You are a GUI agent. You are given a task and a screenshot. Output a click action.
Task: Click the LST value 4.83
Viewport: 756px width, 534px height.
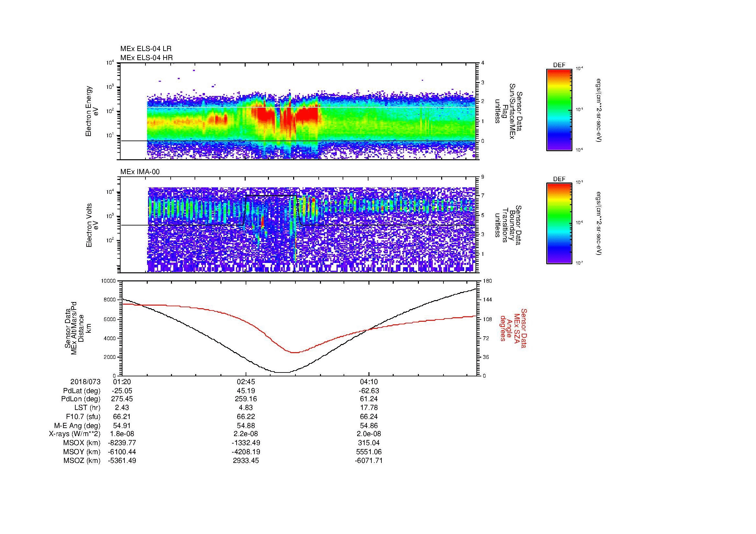pyautogui.click(x=246, y=408)
